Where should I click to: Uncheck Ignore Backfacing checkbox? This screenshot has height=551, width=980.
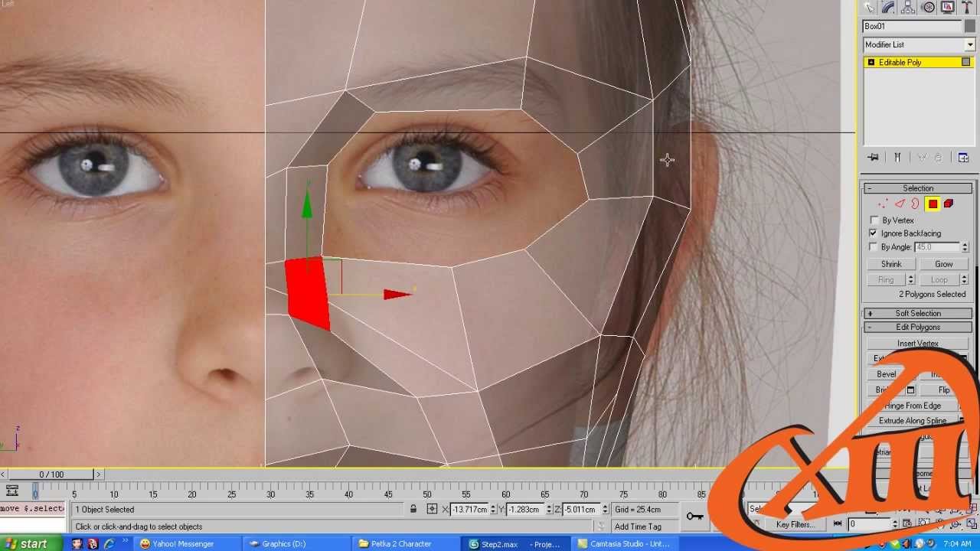[x=874, y=233]
